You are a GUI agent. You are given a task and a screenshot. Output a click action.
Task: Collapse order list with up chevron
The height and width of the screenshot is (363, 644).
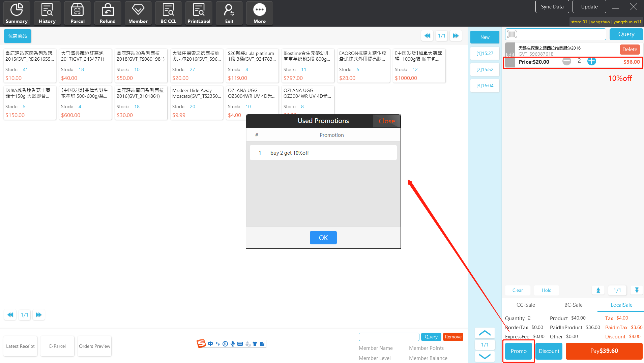coord(485,333)
